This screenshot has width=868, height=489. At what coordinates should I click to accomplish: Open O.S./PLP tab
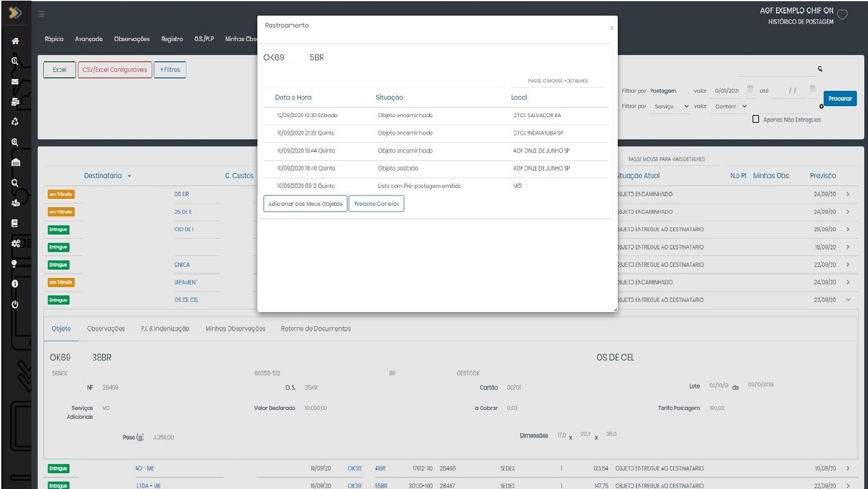pos(204,39)
